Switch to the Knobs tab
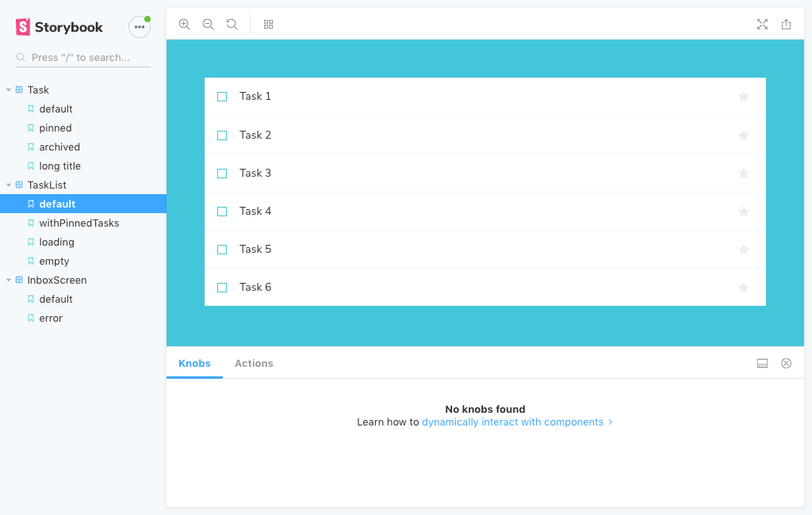 [195, 364]
